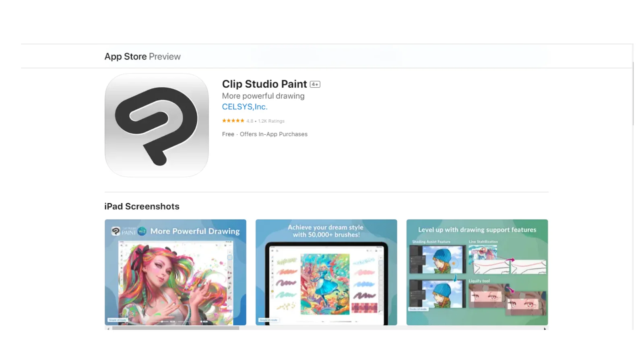Click the vertical page scrollbar

633,93
